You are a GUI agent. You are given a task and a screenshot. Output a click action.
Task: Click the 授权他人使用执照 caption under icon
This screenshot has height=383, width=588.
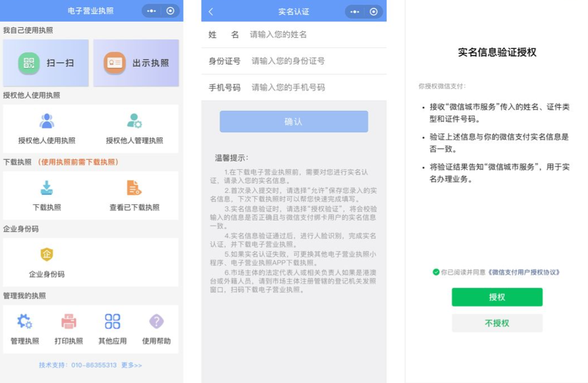pos(47,140)
